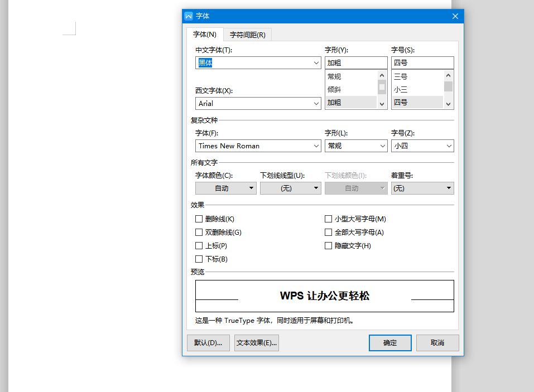Open 文本效果(E)... settings

click(257, 343)
